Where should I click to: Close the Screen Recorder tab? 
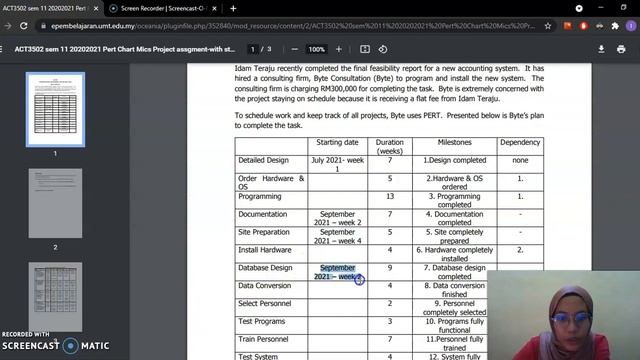(214, 8)
